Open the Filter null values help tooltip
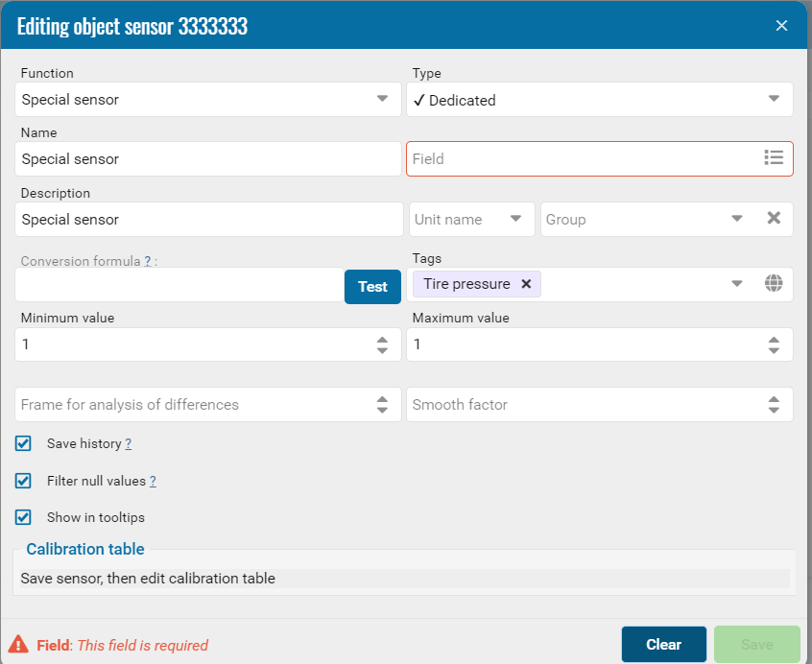 (x=153, y=481)
